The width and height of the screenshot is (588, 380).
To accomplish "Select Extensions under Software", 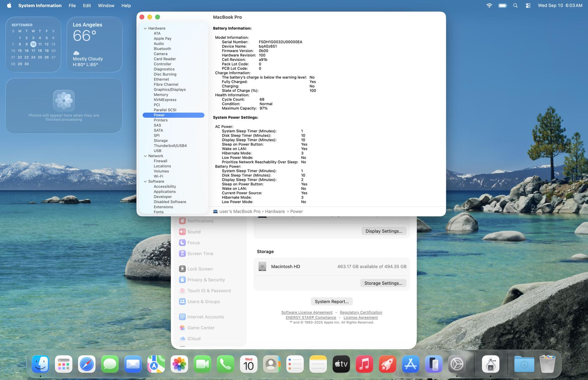I will point(163,207).
